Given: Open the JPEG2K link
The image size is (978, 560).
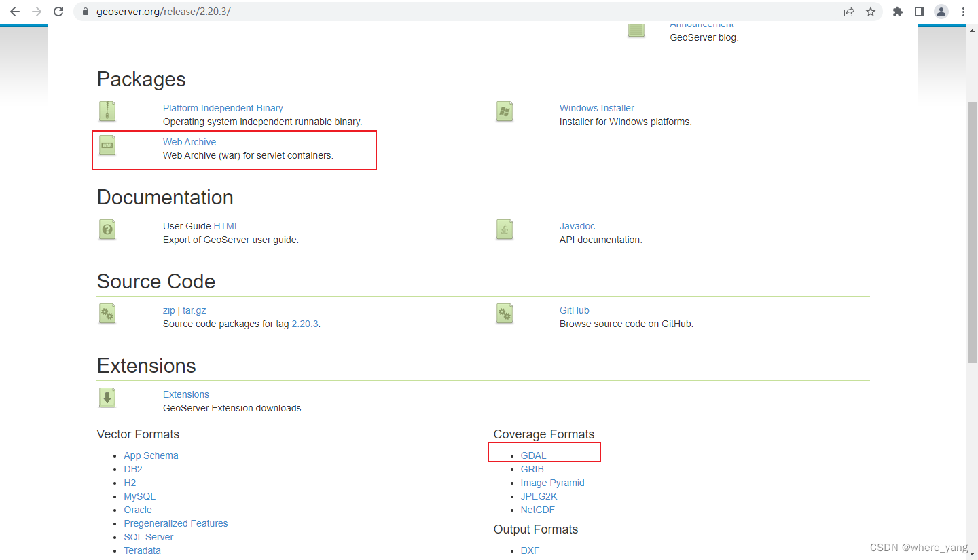Looking at the screenshot, I should pyautogui.click(x=539, y=496).
